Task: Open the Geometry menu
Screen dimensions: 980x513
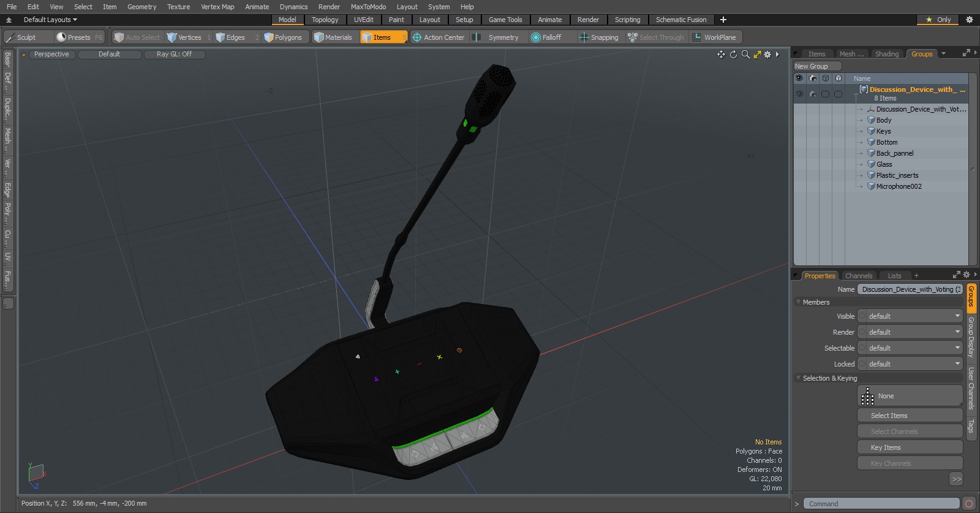Action: pos(141,7)
